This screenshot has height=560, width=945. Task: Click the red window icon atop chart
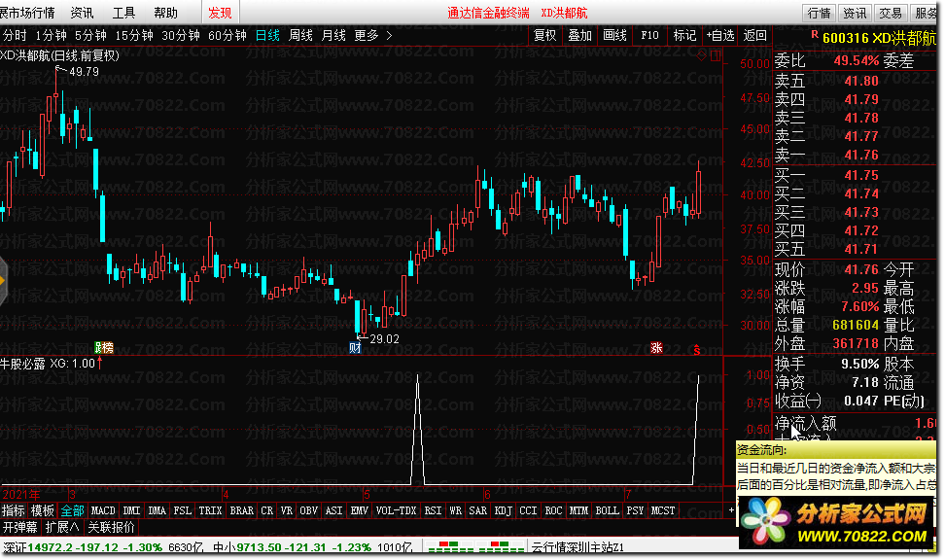(716, 55)
